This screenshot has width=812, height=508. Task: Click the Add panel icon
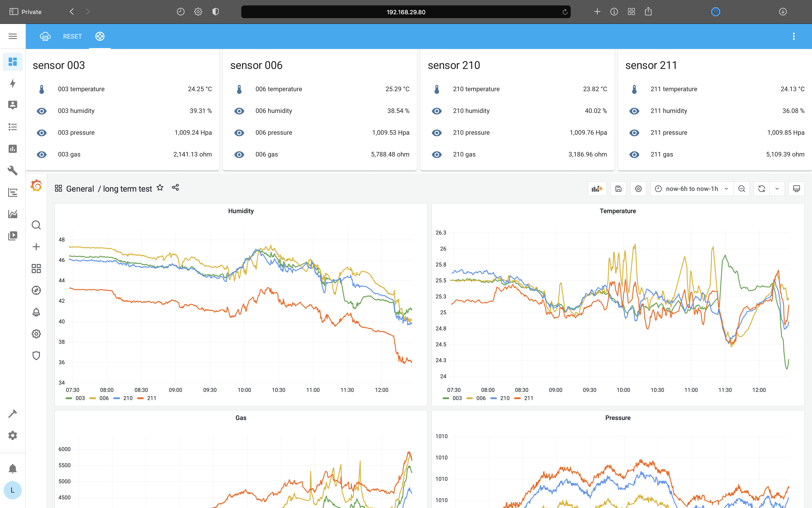[x=597, y=189]
